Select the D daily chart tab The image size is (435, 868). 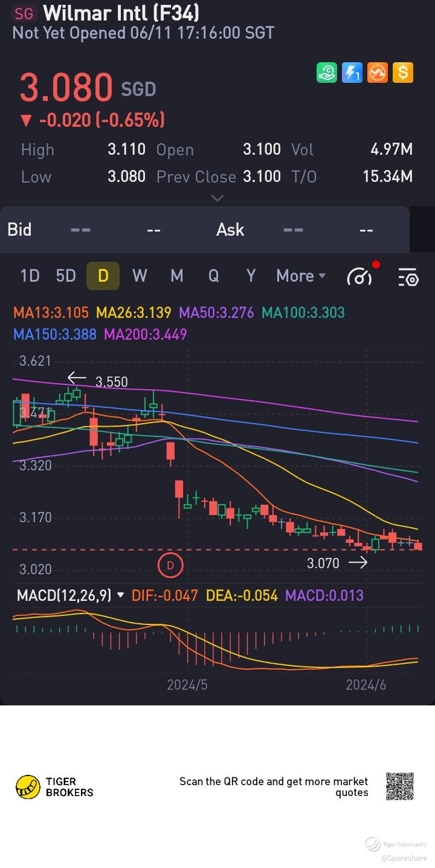[103, 276]
